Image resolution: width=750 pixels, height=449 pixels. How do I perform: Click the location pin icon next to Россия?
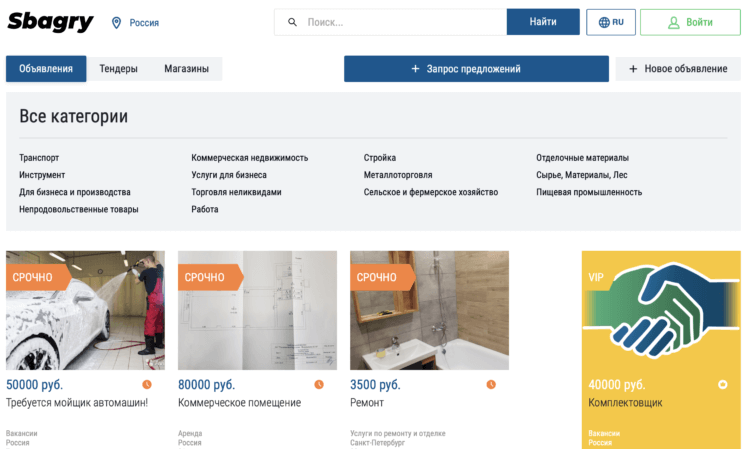point(116,22)
